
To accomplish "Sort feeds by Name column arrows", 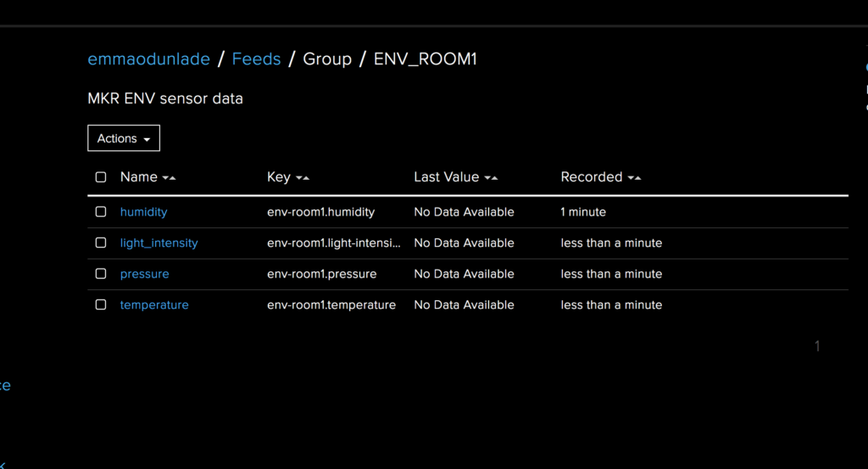I will click(x=170, y=178).
